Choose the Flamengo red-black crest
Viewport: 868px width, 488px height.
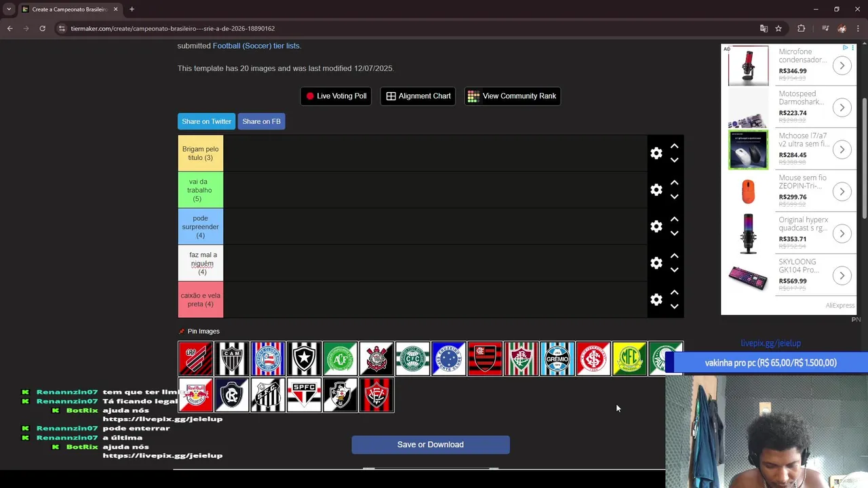pyautogui.click(x=485, y=359)
